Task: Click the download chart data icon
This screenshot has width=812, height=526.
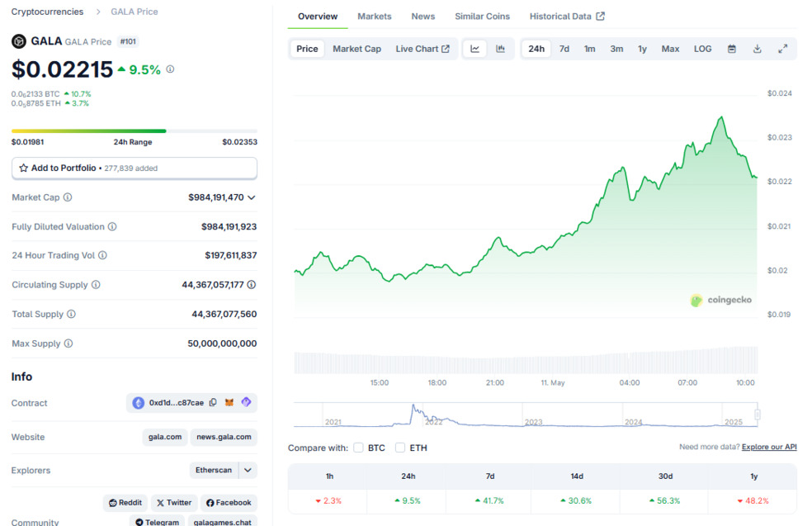Action: click(x=757, y=49)
